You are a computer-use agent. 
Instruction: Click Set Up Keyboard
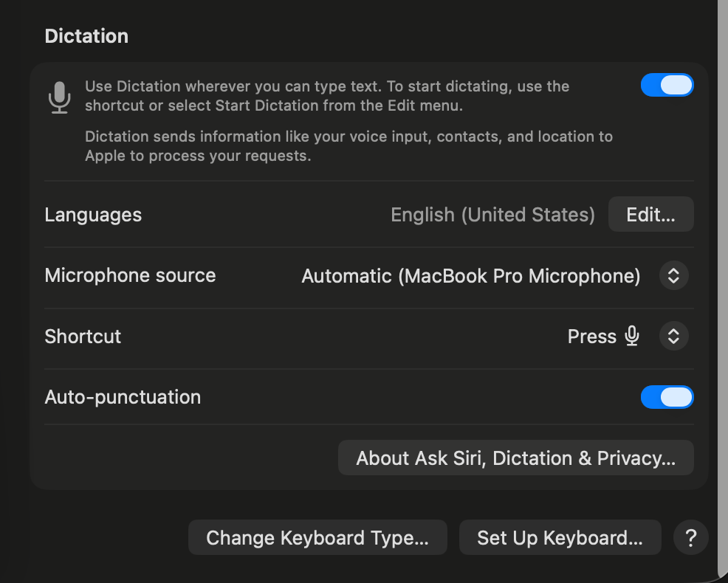[560, 537]
